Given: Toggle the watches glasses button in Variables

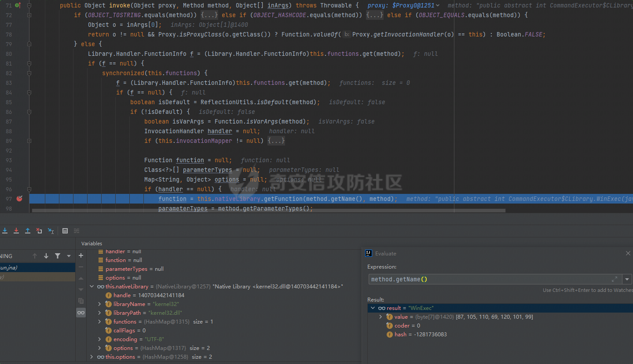Looking at the screenshot, I should click(81, 313).
